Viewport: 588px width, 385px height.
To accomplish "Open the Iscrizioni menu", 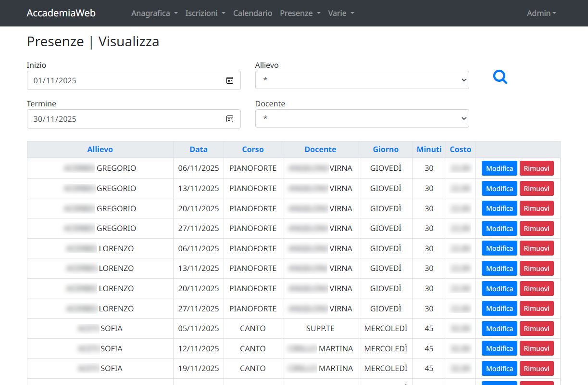I will pos(205,13).
